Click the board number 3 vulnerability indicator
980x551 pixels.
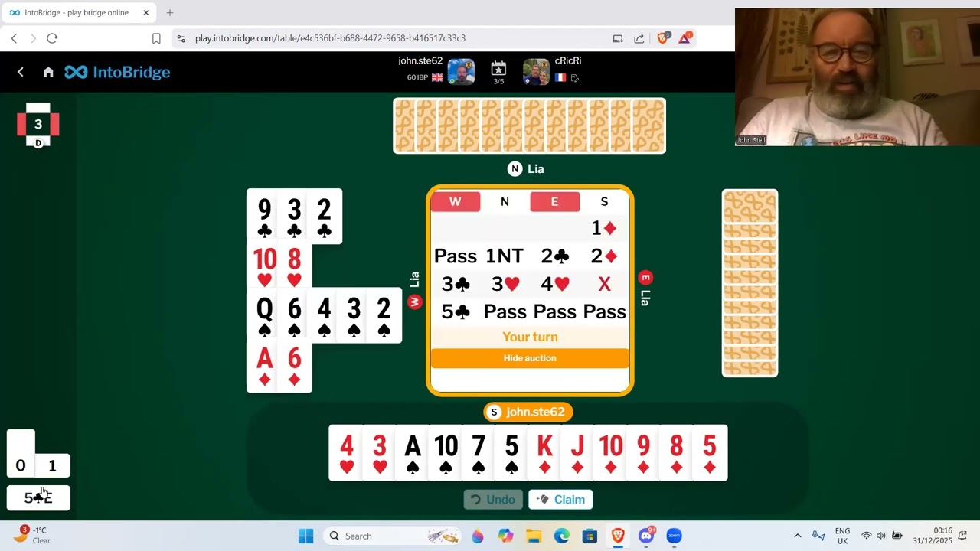coord(38,125)
